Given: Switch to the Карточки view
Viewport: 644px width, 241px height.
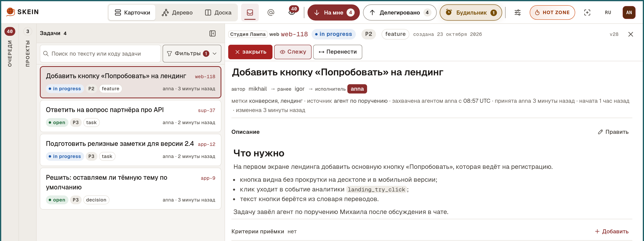Looking at the screenshot, I should pos(132,12).
